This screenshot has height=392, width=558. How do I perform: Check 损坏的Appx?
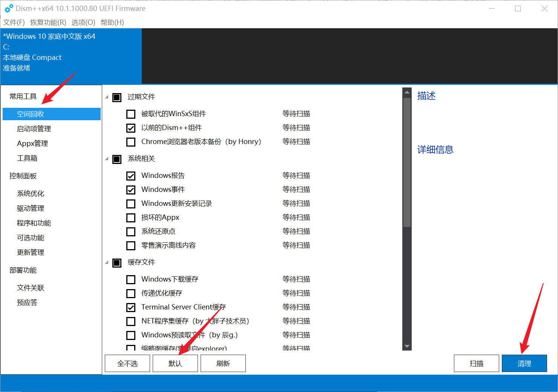[131, 218]
